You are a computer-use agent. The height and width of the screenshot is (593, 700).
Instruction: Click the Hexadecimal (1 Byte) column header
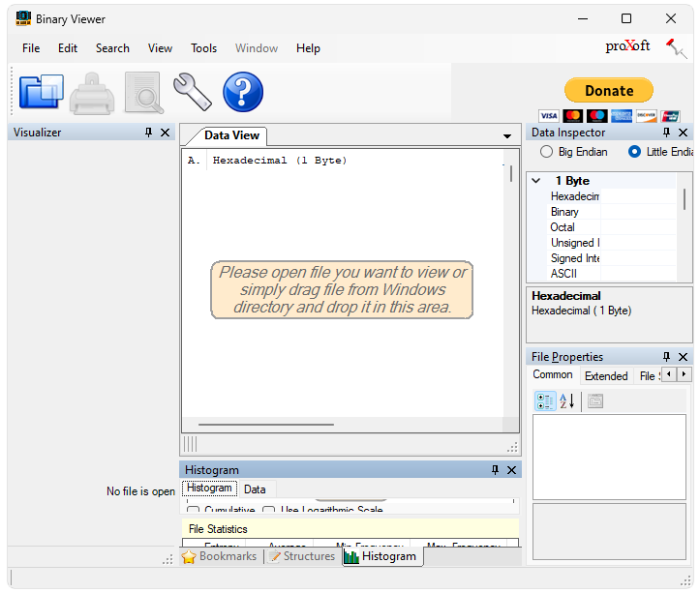tap(280, 161)
